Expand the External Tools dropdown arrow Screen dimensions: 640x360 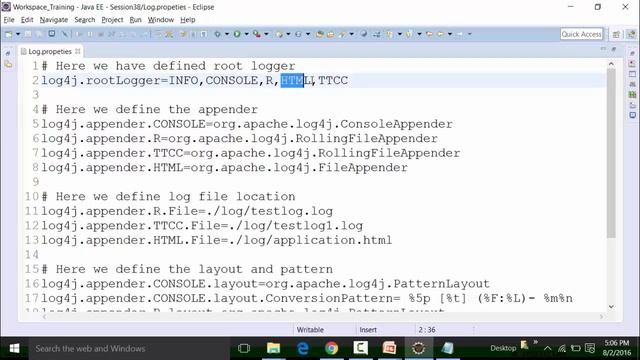click(x=266, y=34)
